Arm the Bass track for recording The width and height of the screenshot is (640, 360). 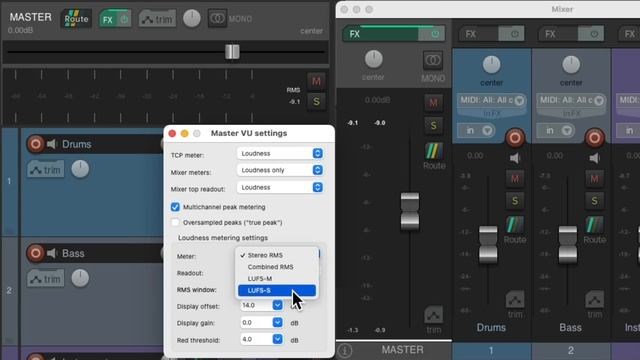coord(36,253)
